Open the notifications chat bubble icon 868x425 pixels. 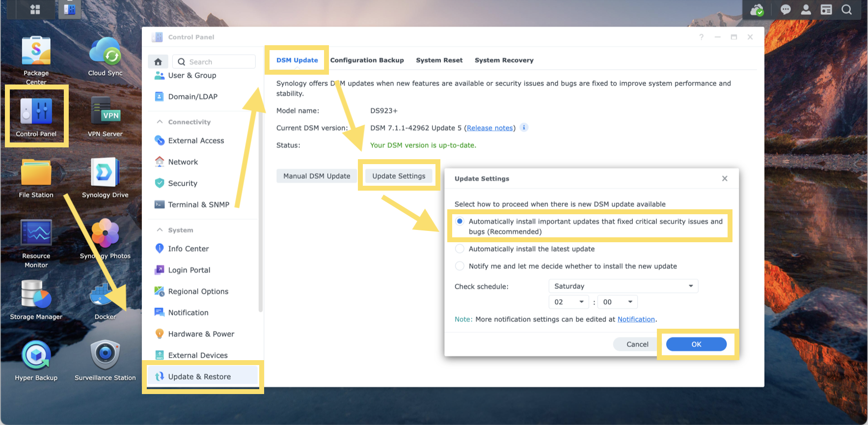coord(786,9)
